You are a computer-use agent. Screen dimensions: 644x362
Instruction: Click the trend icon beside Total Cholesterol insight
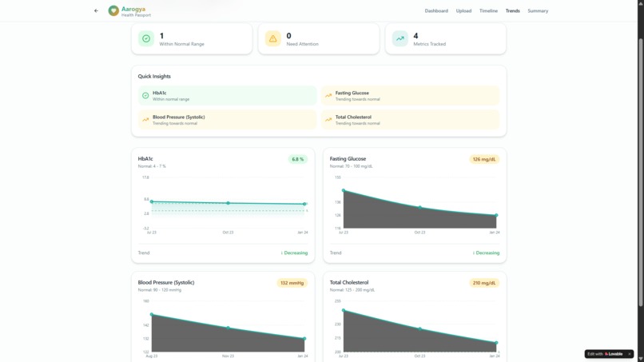click(328, 120)
